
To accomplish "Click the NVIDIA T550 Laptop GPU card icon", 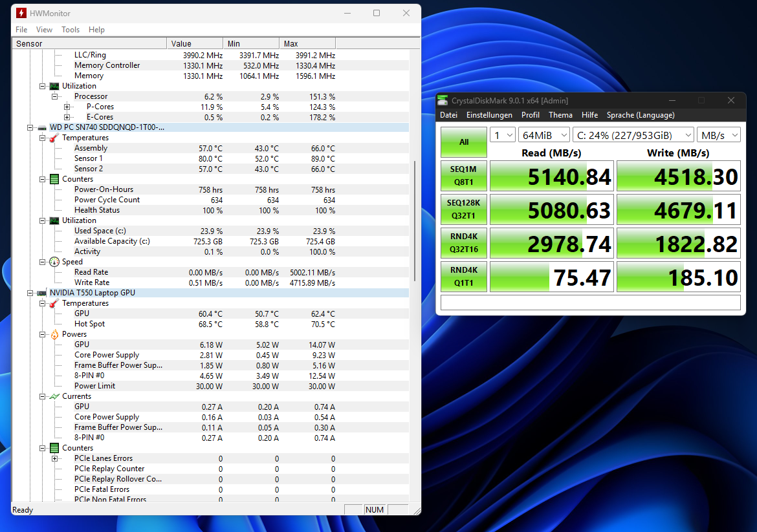I will pos(43,292).
